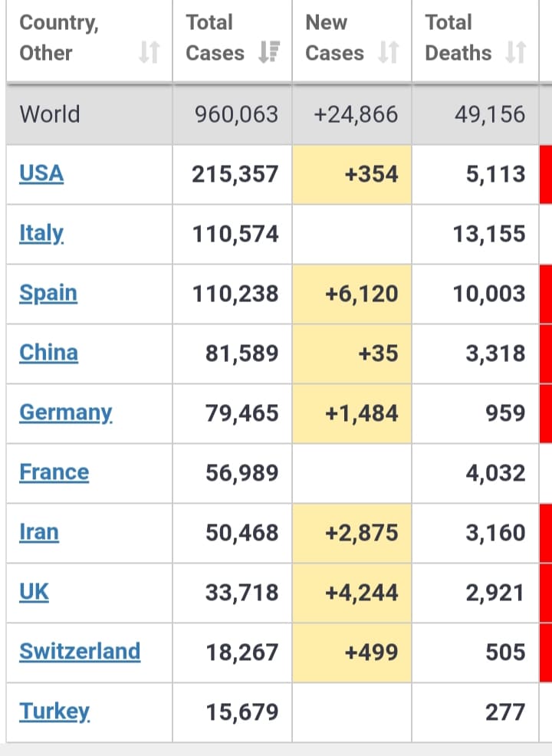Open the Turkey country link
The width and height of the screenshot is (552, 756).
tap(54, 712)
